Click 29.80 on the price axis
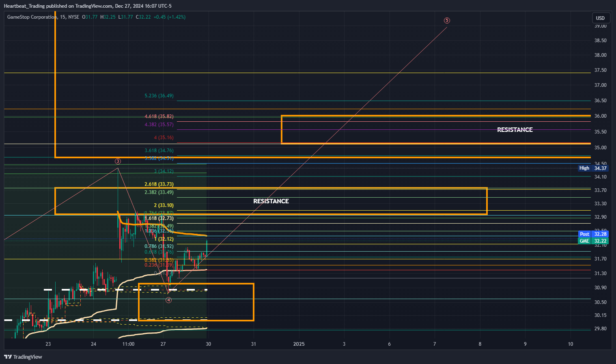 tap(600, 329)
